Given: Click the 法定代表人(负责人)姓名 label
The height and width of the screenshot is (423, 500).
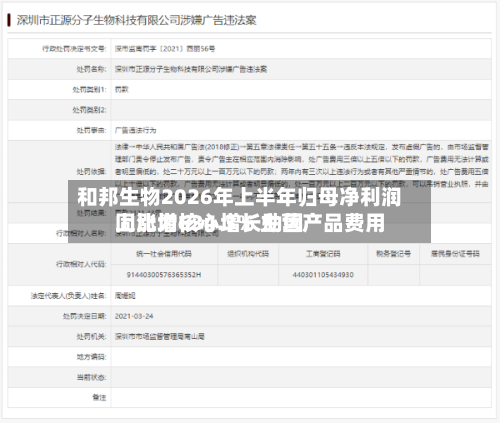Looking at the screenshot, I should click(68, 296).
